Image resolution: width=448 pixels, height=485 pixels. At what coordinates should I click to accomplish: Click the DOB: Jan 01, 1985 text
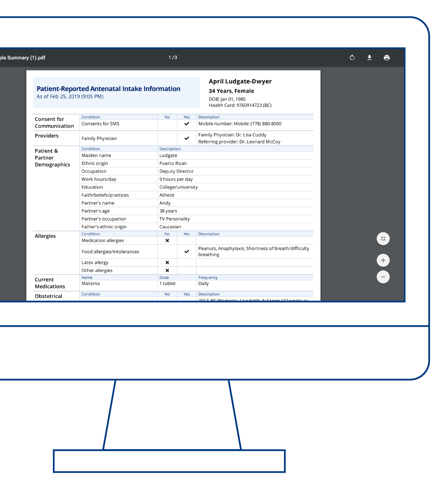click(x=227, y=99)
